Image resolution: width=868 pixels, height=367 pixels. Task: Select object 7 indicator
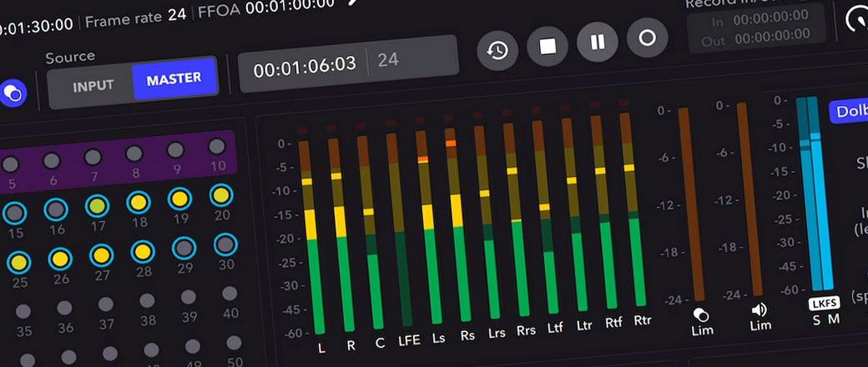pos(93,157)
